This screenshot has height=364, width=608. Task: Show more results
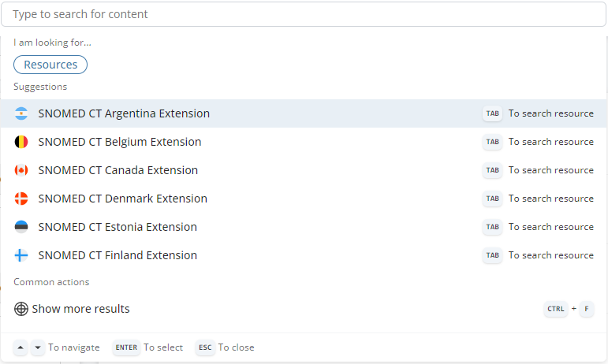tap(80, 309)
